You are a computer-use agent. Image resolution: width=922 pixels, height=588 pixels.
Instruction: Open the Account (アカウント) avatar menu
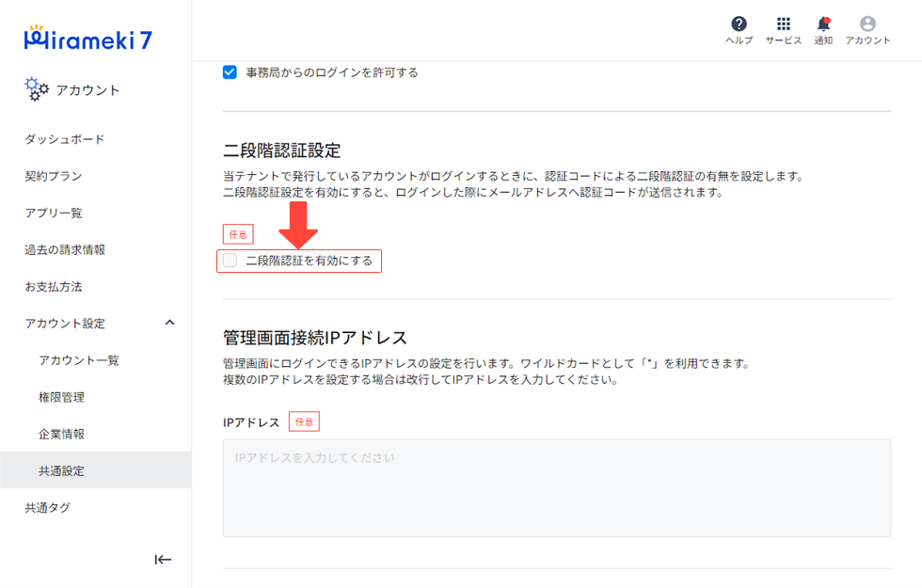[867, 24]
